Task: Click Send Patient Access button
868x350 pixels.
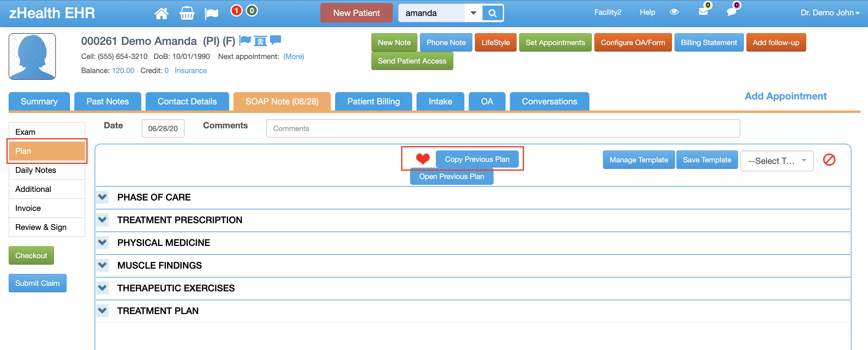Action: click(x=412, y=61)
